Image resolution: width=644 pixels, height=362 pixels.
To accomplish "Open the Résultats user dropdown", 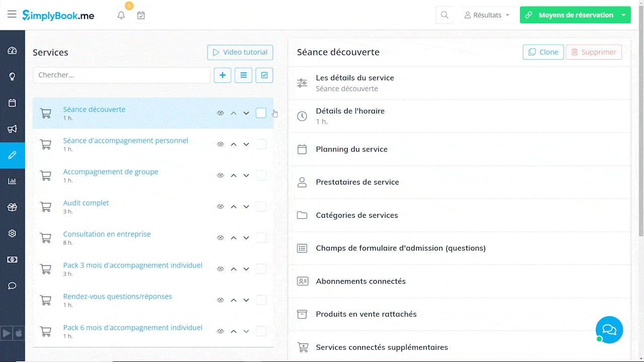I will (x=487, y=15).
